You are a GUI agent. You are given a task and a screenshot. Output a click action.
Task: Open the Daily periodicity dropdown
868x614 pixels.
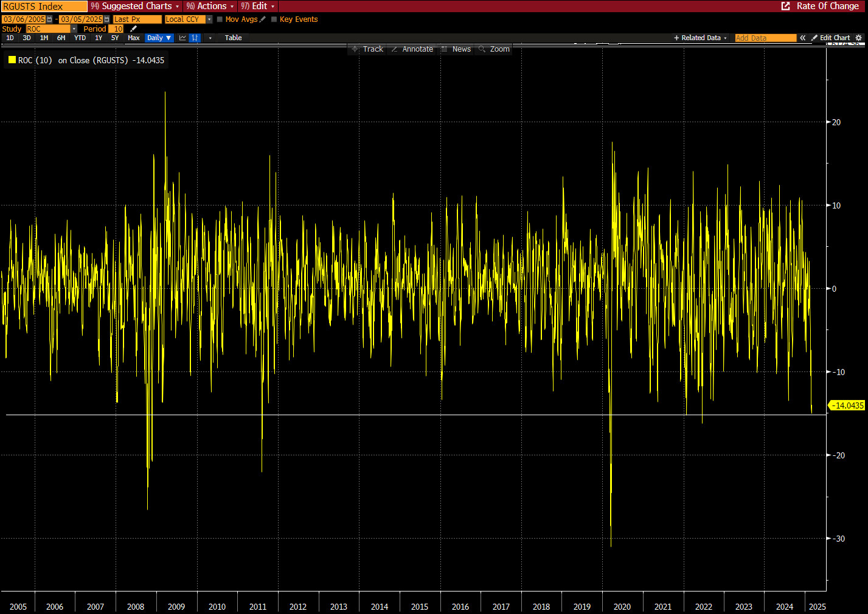pyautogui.click(x=159, y=38)
